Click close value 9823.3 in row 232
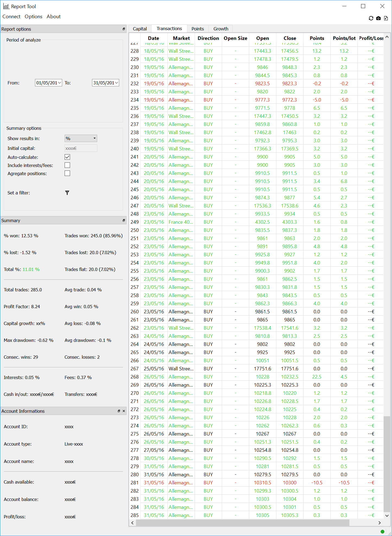The width and height of the screenshot is (392, 536). [x=290, y=84]
